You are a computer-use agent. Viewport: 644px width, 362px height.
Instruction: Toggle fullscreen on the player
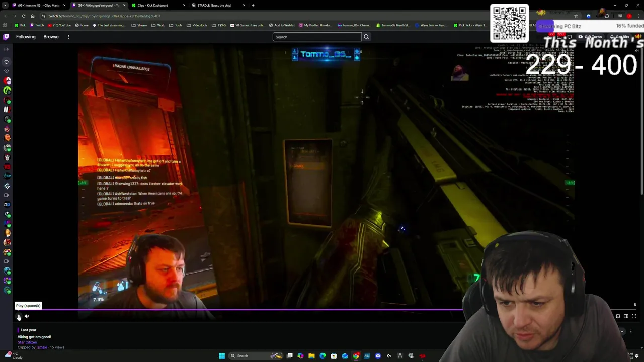634,316
